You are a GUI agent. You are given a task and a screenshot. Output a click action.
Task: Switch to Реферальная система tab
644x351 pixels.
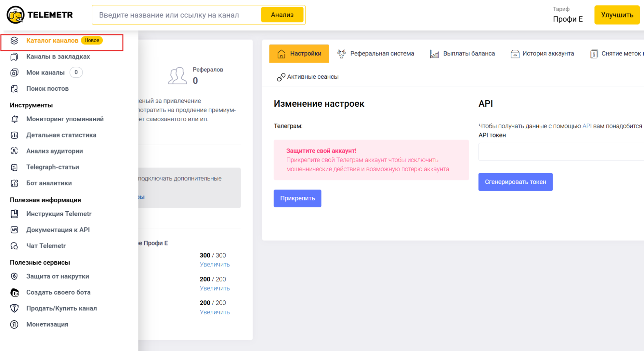click(x=376, y=54)
